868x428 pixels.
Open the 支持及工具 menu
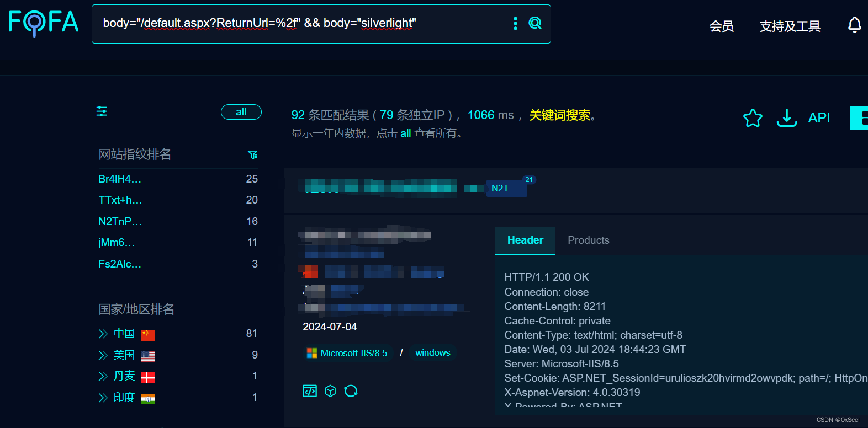(x=790, y=26)
